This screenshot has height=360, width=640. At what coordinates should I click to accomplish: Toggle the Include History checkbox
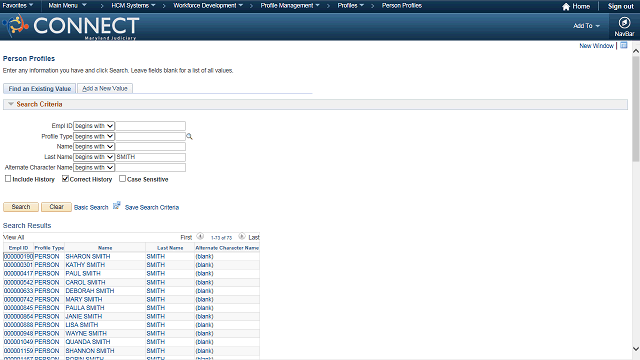tap(8, 179)
